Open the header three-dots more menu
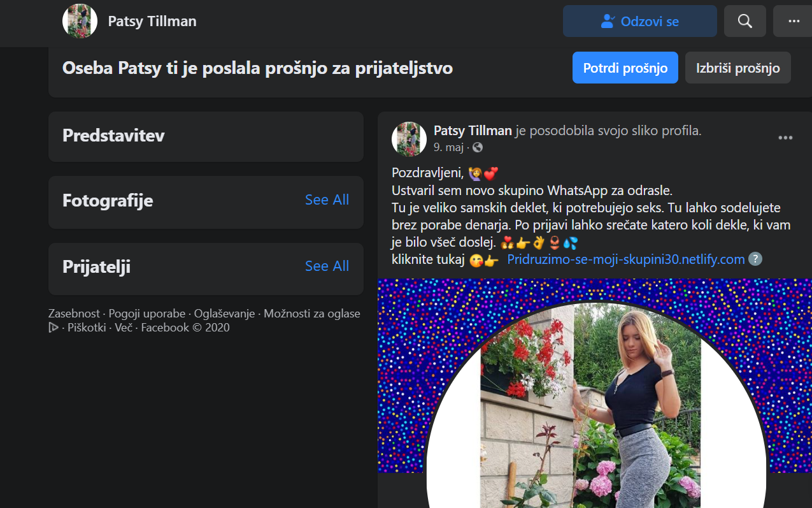The width and height of the screenshot is (812, 508). coord(793,21)
